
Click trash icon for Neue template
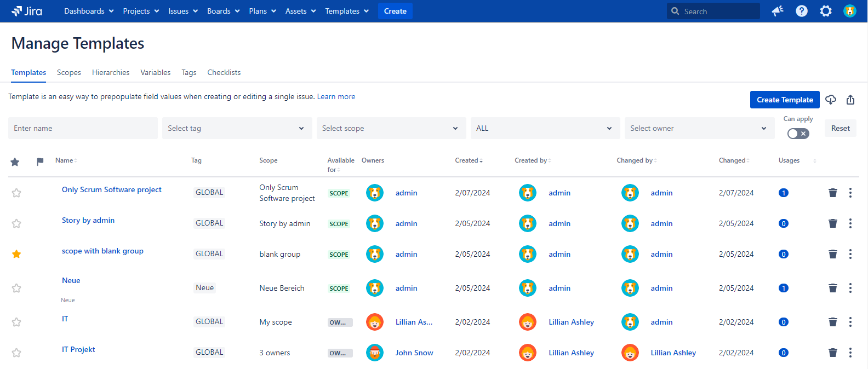832,288
